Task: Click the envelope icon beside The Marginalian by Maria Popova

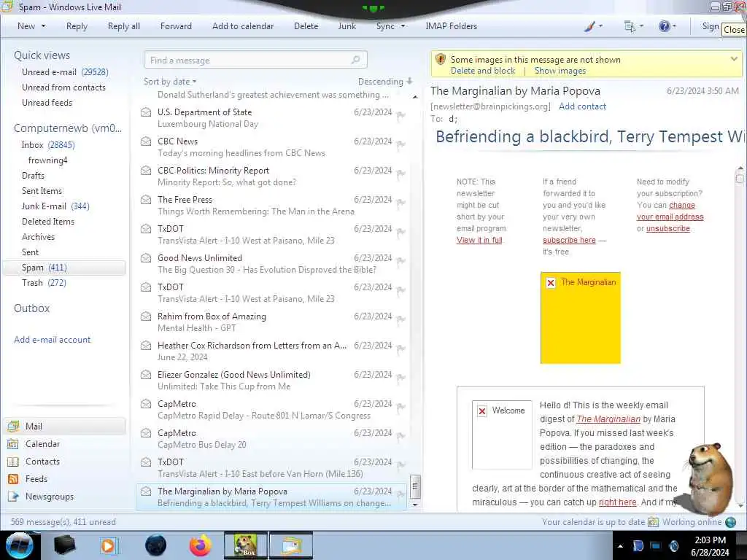Action: pos(146,491)
